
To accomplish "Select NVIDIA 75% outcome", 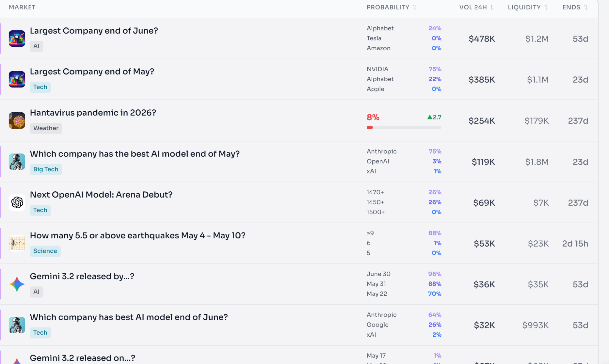I will click(x=404, y=69).
